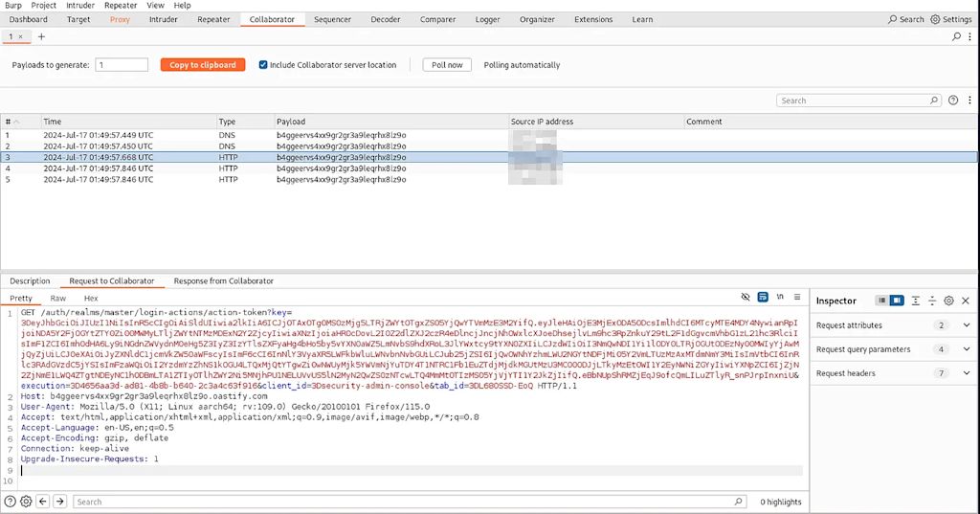Click magnifier inside interactions search box
This screenshot has height=514, width=980.
coord(934,101)
